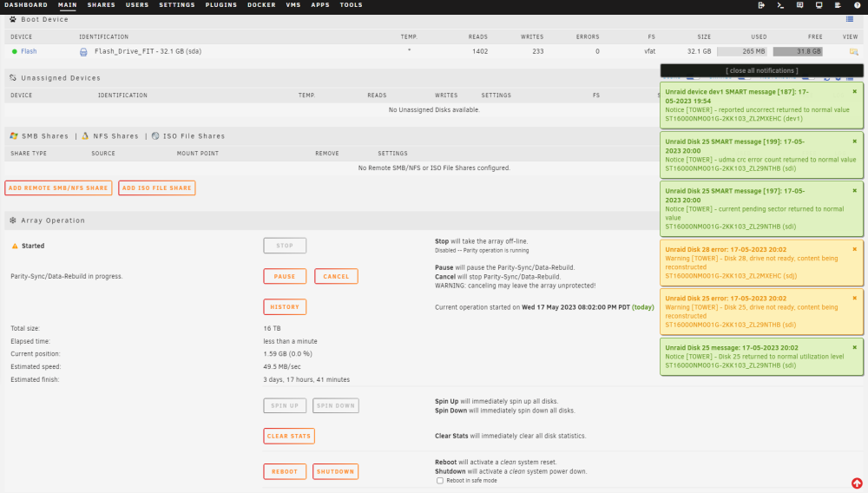Open the Flash device link
Viewport: 868px width, 493px height.
pos(29,51)
